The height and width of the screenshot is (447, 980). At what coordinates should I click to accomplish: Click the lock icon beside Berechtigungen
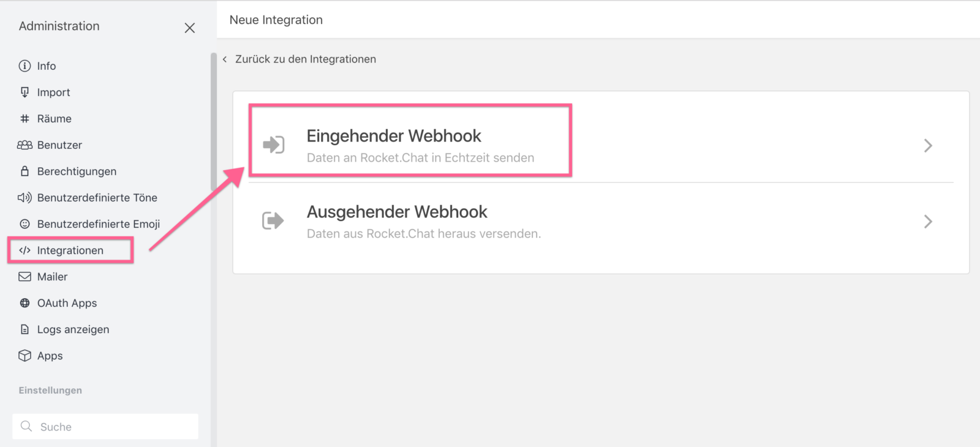(24, 171)
